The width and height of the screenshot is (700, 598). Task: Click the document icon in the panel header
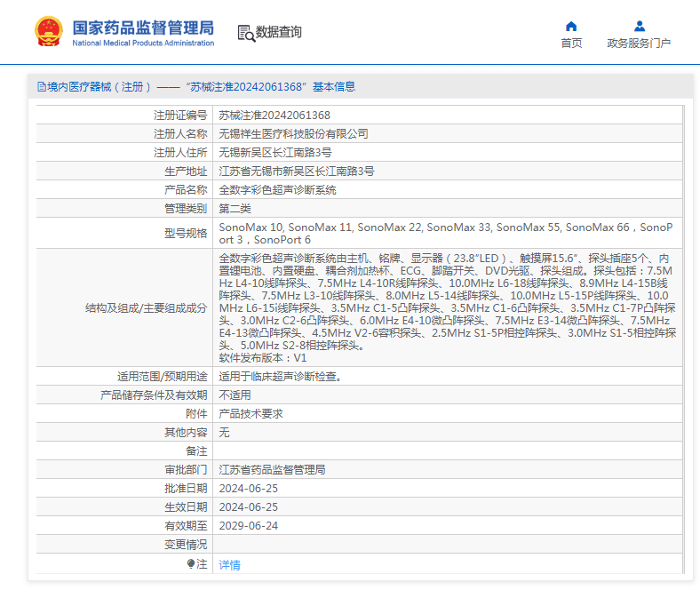click(x=41, y=87)
